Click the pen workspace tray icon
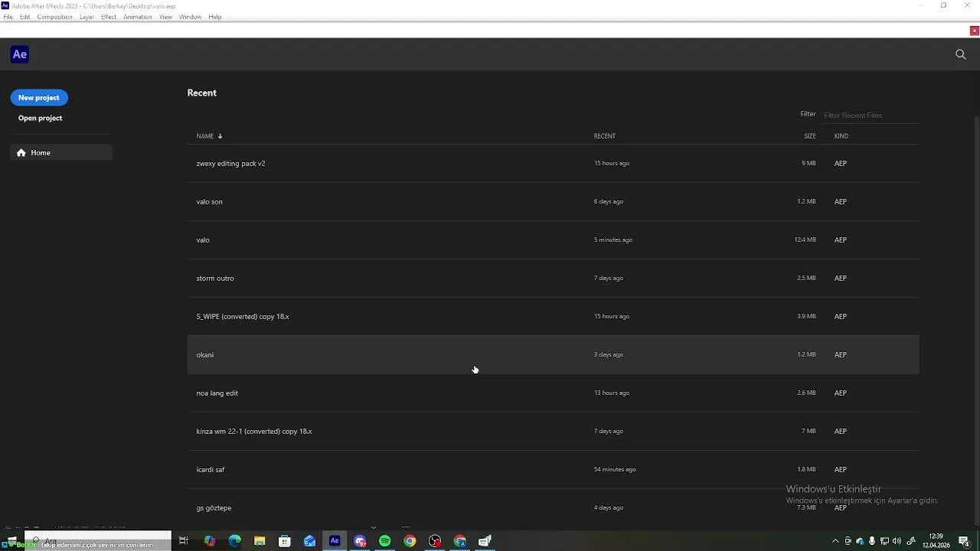 click(911, 541)
